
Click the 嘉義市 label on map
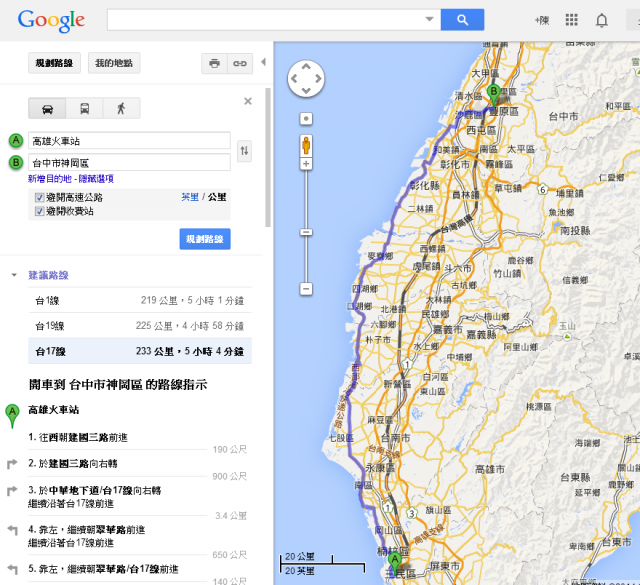click(x=447, y=329)
